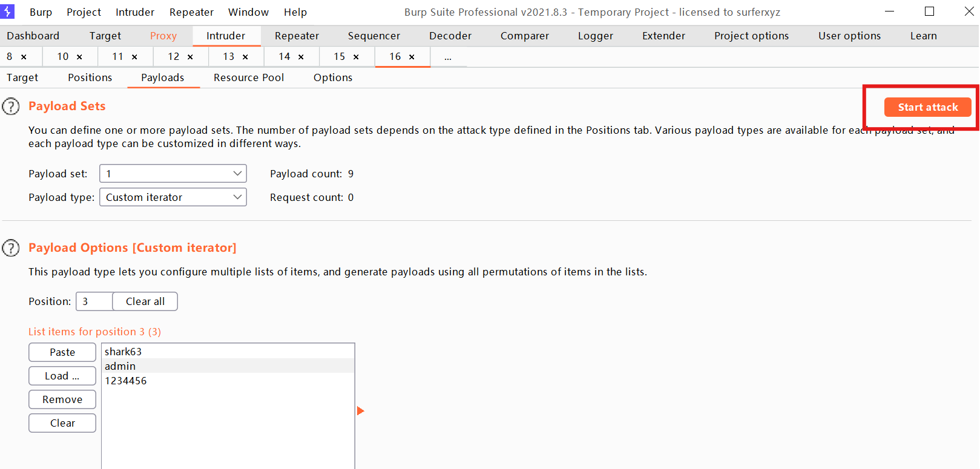Open the Help menu
Image resolution: width=980 pixels, height=469 pixels.
pos(295,12)
